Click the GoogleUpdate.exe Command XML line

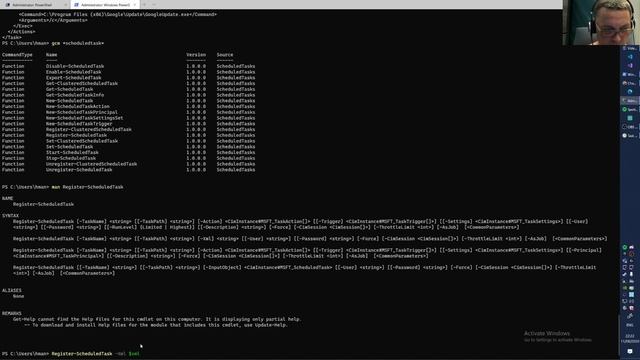click(x=118, y=14)
